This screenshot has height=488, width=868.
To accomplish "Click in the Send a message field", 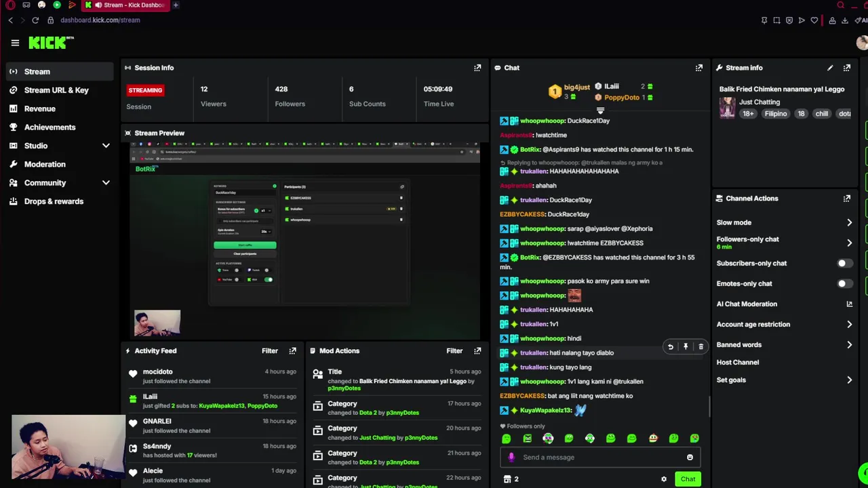I will [x=600, y=457].
